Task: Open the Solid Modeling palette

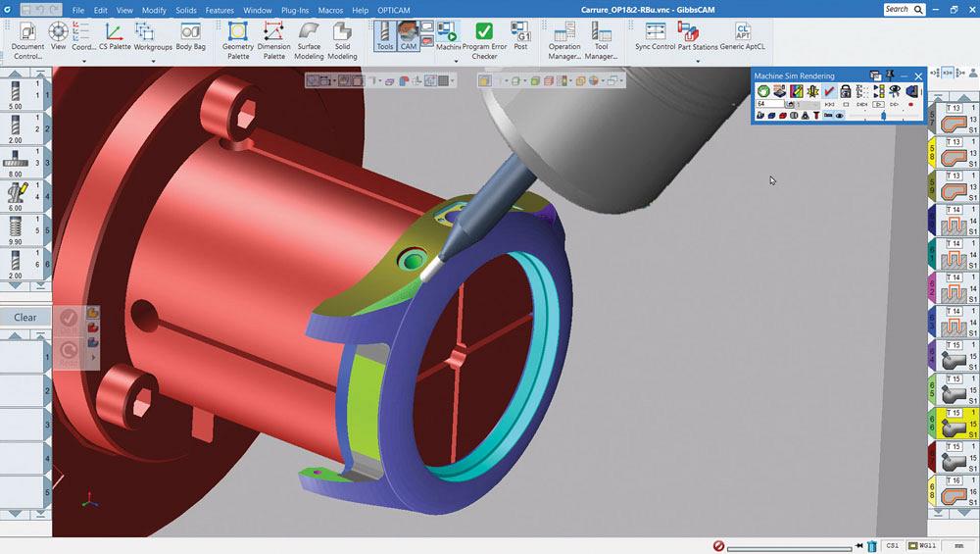Action: (342, 40)
